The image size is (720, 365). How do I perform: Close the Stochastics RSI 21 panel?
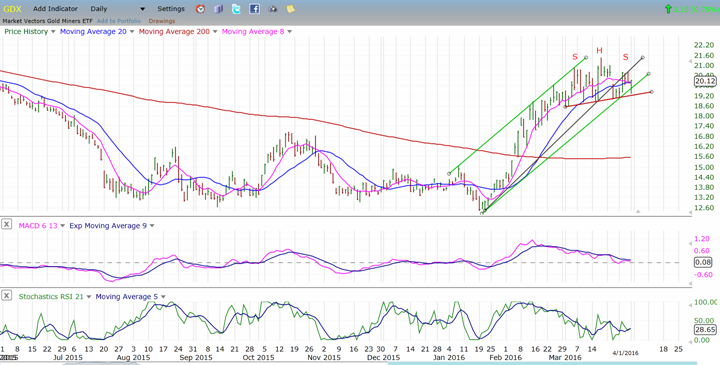click(x=6, y=295)
